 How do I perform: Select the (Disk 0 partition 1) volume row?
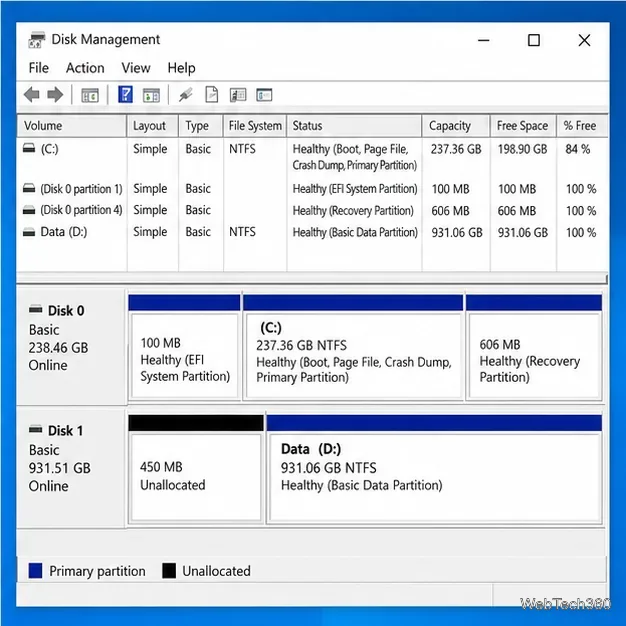click(x=312, y=188)
